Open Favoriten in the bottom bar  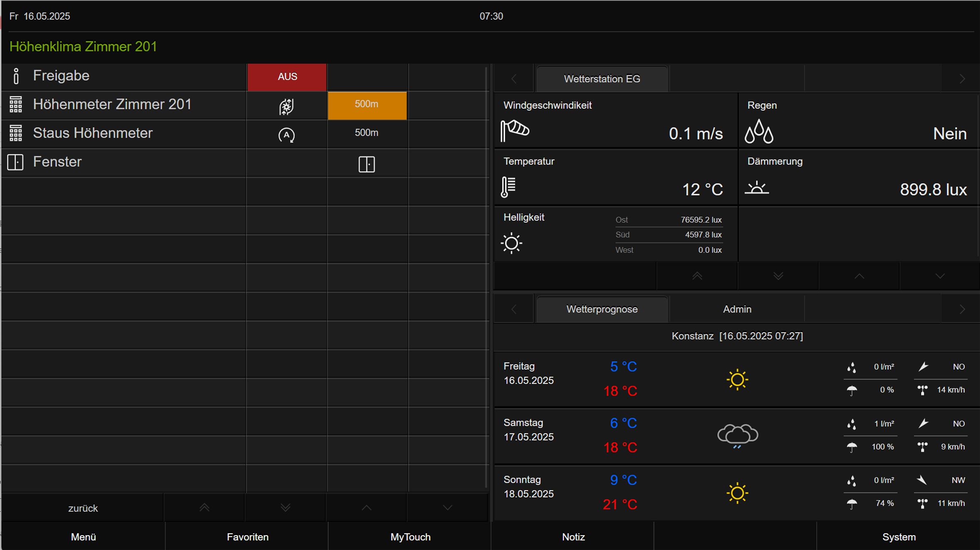[x=247, y=537]
